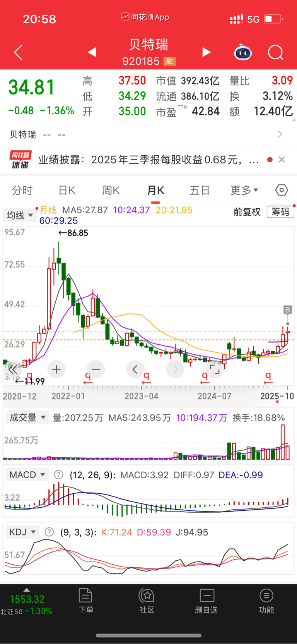Pan chart left with chevron button
Screen dimensions: 297x644
(135, 369)
